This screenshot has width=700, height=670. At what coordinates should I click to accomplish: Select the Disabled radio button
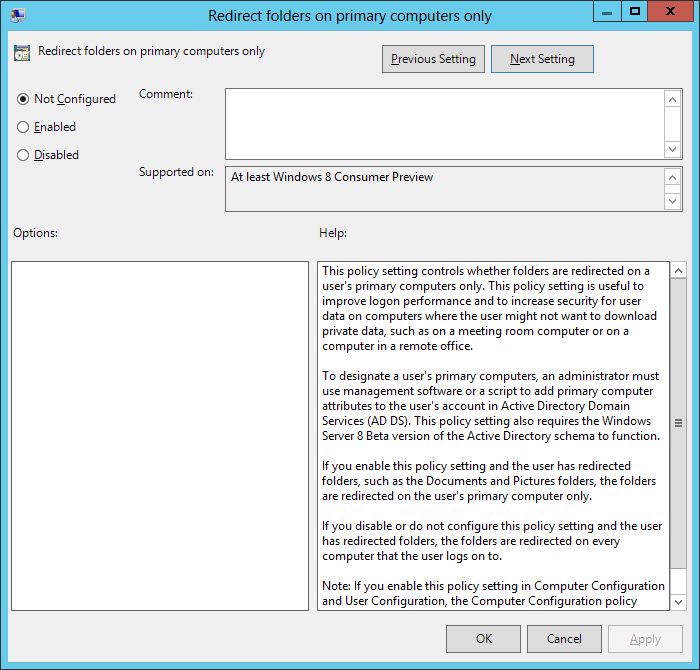(23, 155)
